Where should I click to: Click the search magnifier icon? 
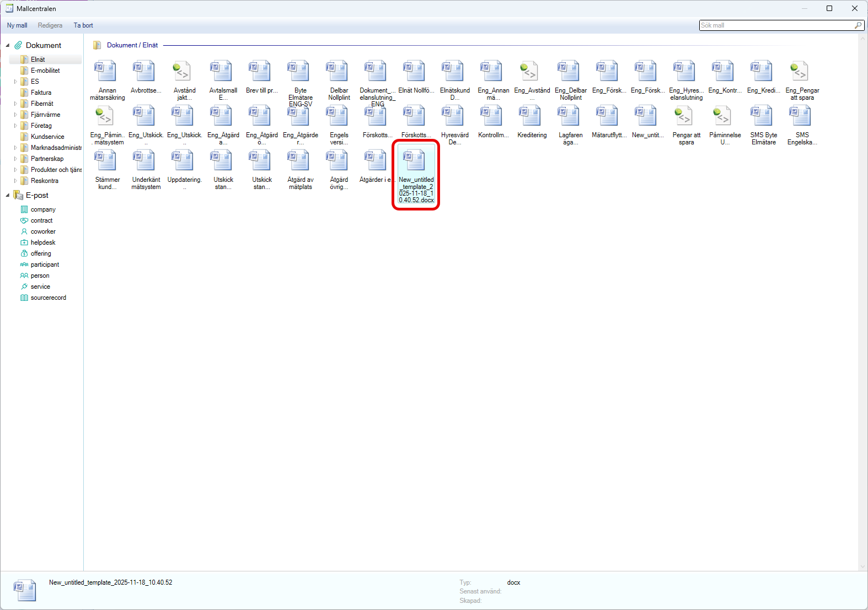tap(858, 25)
